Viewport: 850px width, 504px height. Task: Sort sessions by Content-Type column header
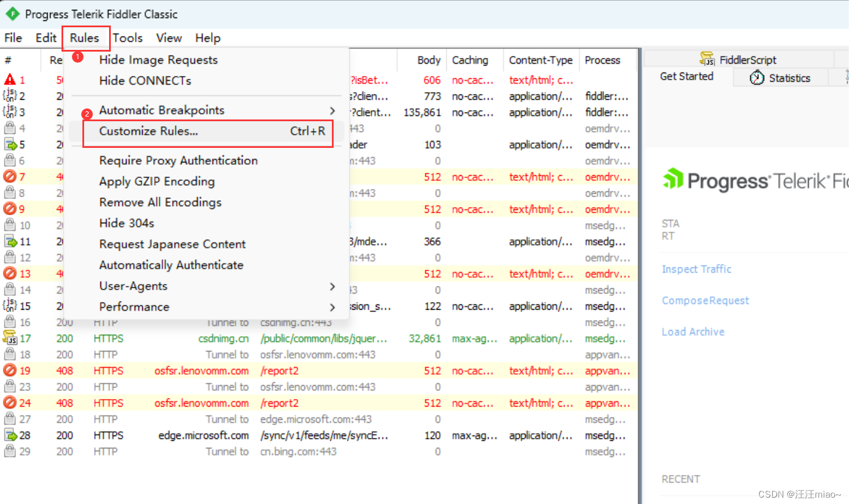point(541,60)
